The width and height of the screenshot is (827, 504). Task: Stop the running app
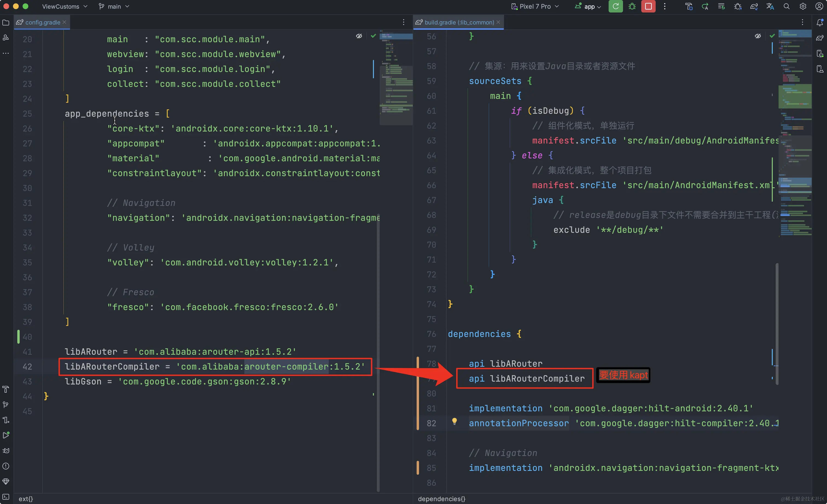coord(648,6)
